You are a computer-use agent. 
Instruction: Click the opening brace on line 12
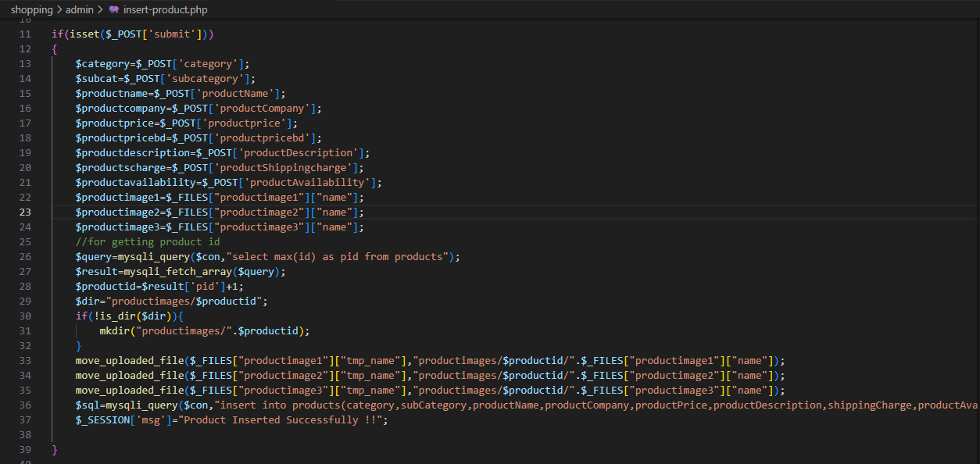tap(55, 49)
